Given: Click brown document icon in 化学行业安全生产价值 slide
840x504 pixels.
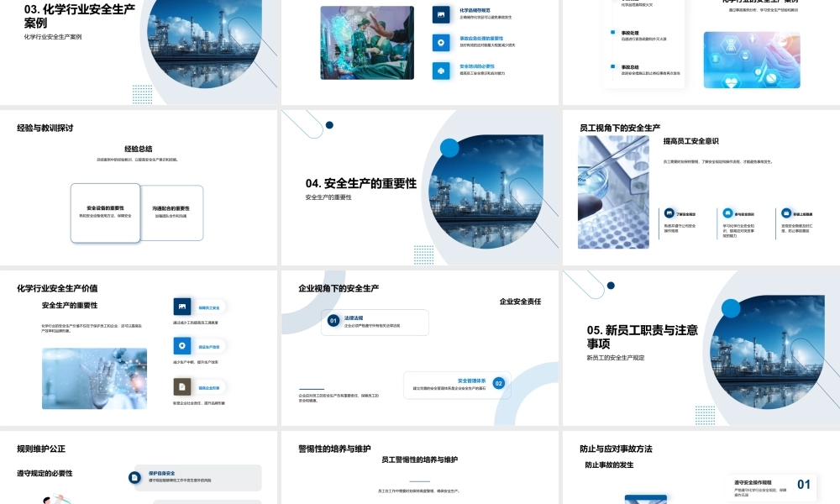Looking at the screenshot, I should 182,386.
